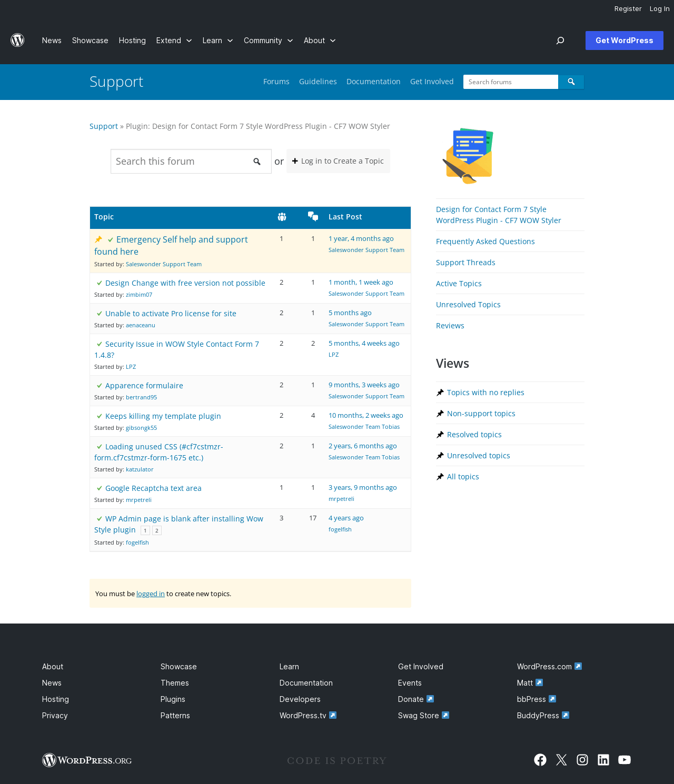Open Unresolved Topics sidebar link
Screen dimensions: 674x784
pos(468,305)
